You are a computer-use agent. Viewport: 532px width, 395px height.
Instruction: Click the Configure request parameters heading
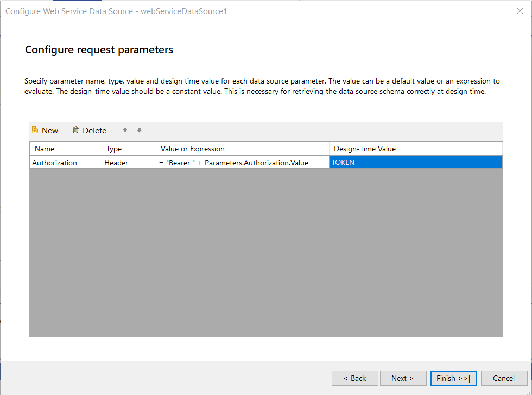pos(99,50)
